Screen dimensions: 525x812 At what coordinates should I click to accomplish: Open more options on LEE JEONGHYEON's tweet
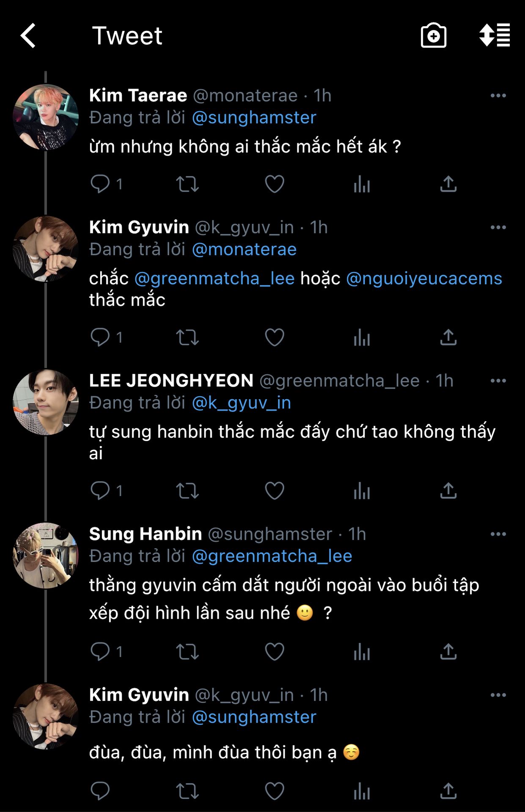[x=498, y=381]
